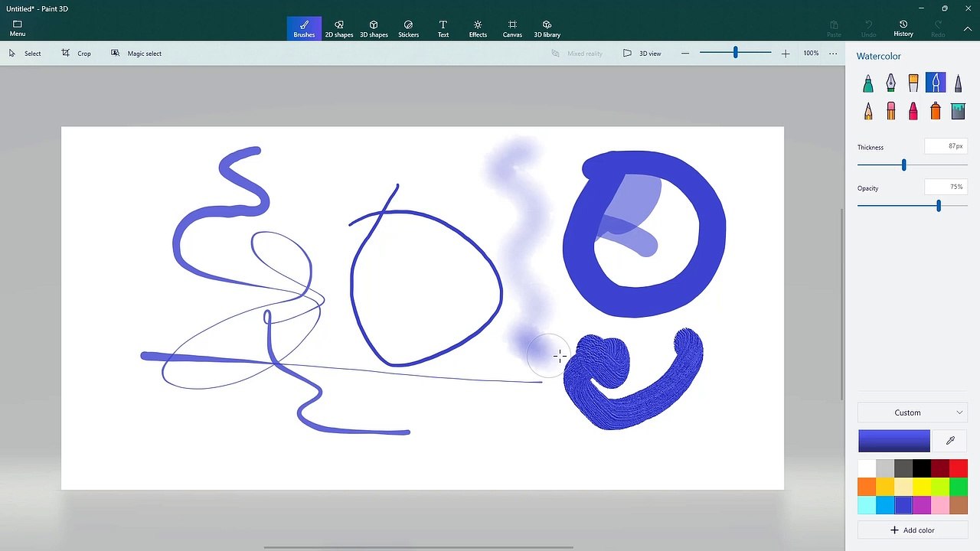This screenshot has height=551, width=980.
Task: Choose the dark red color swatch
Action: tap(940, 468)
